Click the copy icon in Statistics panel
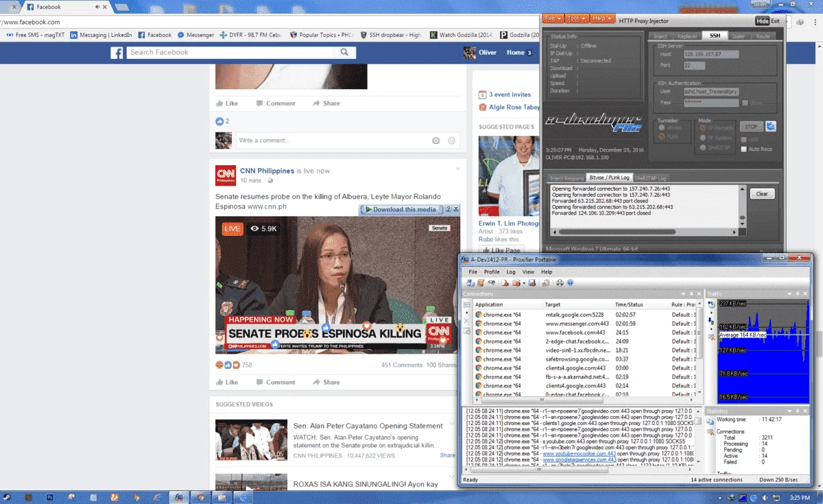Image resolution: width=823 pixels, height=504 pixels. pyautogui.click(x=711, y=420)
